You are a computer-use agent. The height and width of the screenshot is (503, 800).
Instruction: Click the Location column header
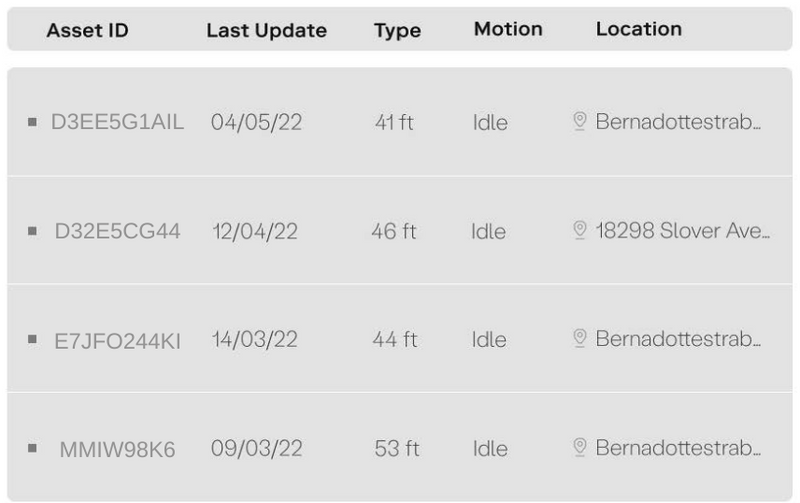tap(639, 29)
